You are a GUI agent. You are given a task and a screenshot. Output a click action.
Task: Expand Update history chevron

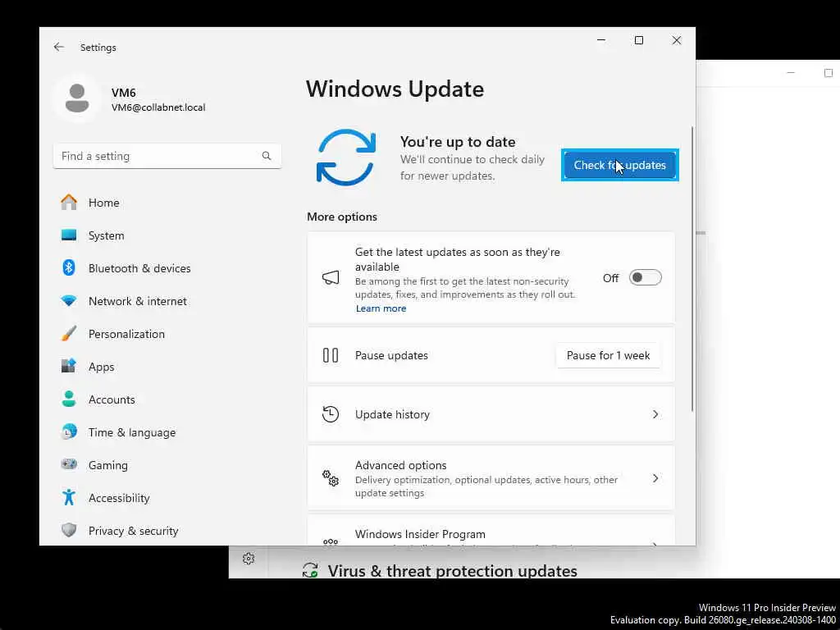pos(655,414)
